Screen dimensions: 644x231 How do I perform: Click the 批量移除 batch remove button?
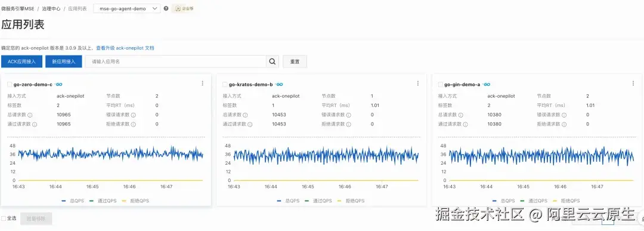(x=36, y=218)
